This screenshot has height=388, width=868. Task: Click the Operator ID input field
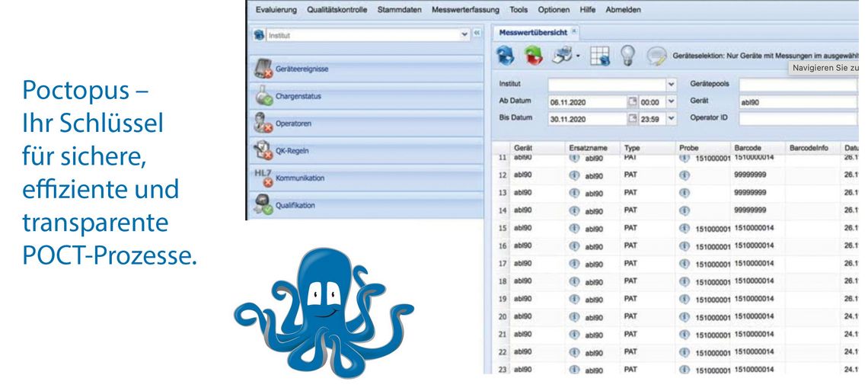(x=798, y=119)
